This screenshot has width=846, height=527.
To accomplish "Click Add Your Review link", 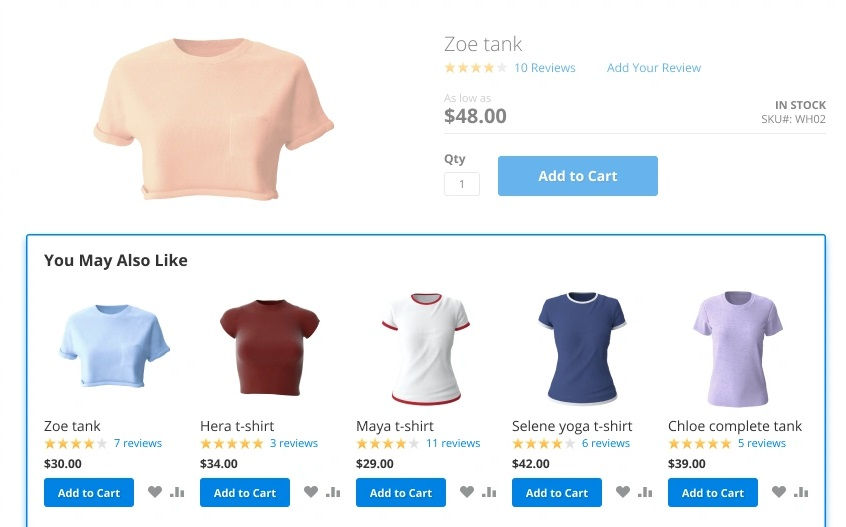I will tap(653, 68).
